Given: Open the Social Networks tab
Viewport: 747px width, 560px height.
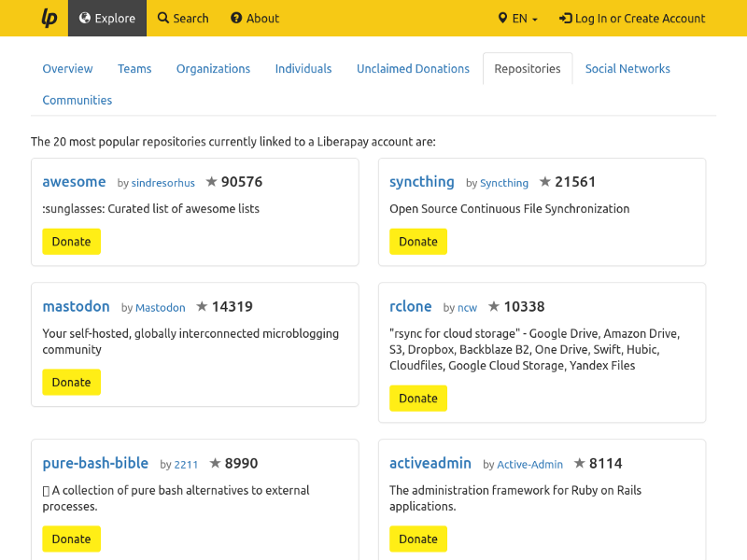Looking at the screenshot, I should point(627,68).
